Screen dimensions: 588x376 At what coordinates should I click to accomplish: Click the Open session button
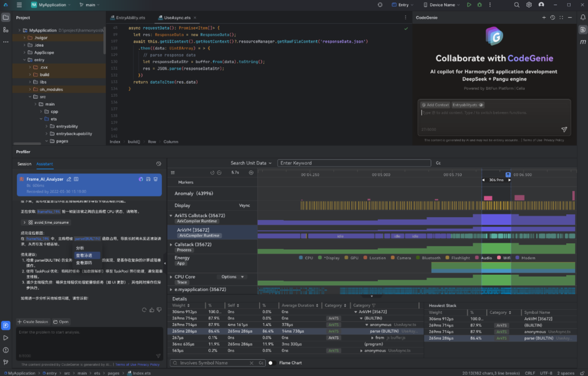(x=61, y=322)
